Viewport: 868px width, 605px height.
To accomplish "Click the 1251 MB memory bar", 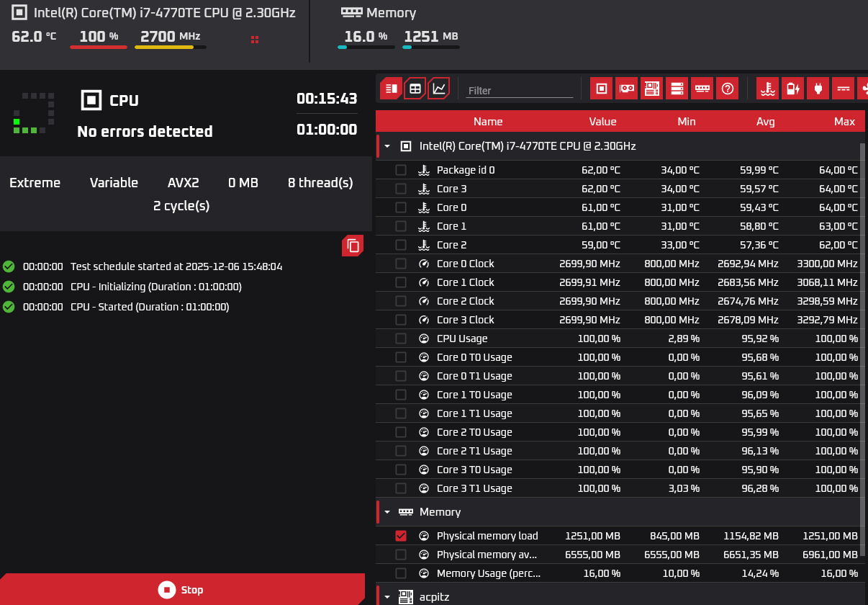I will pyautogui.click(x=431, y=48).
